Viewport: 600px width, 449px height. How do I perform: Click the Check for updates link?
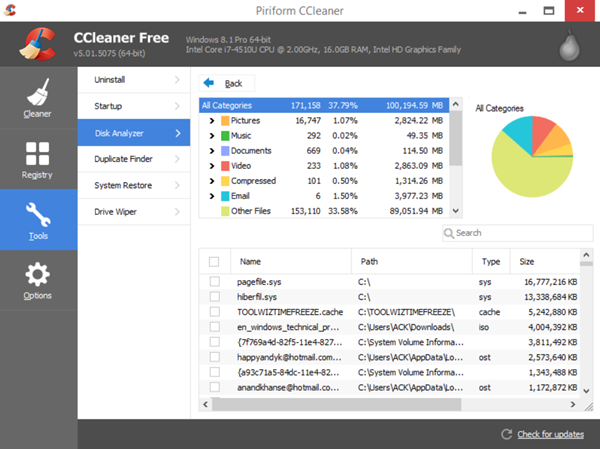(x=551, y=434)
